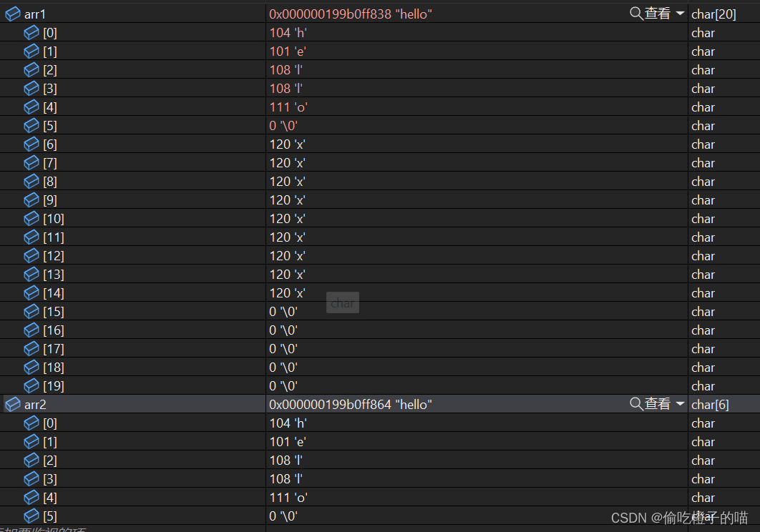Select the arr2 watch row name
The image size is (760, 532).
pos(35,405)
